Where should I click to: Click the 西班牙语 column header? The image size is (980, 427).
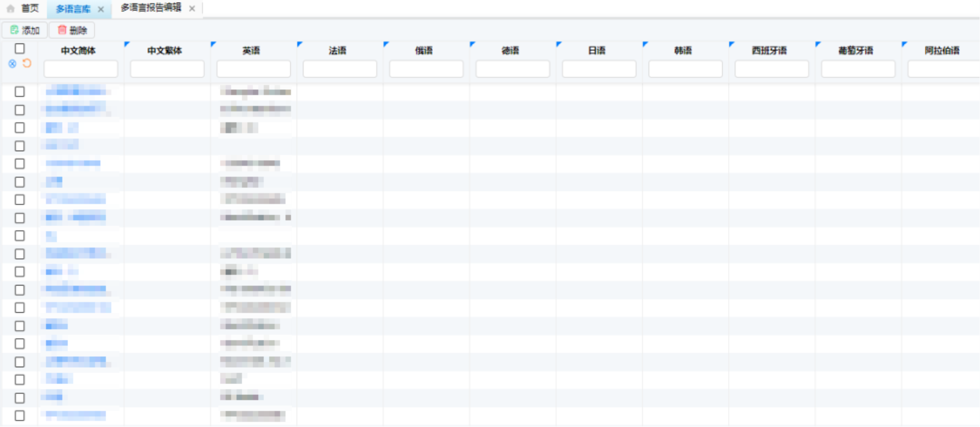[769, 51]
